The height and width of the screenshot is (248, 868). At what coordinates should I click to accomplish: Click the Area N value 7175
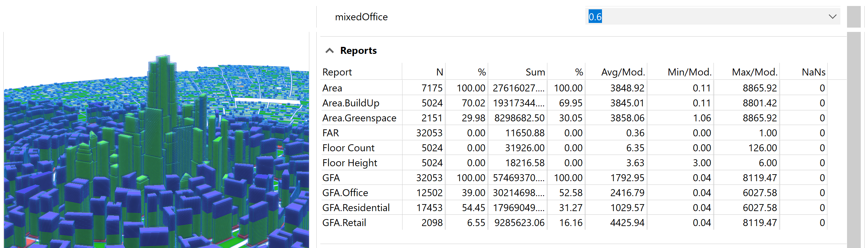[x=432, y=88]
